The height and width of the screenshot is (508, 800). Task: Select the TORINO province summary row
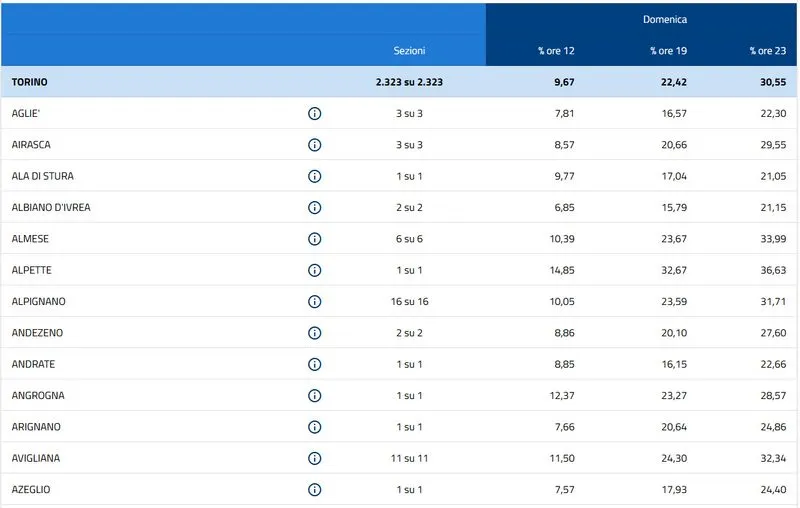pos(30,82)
